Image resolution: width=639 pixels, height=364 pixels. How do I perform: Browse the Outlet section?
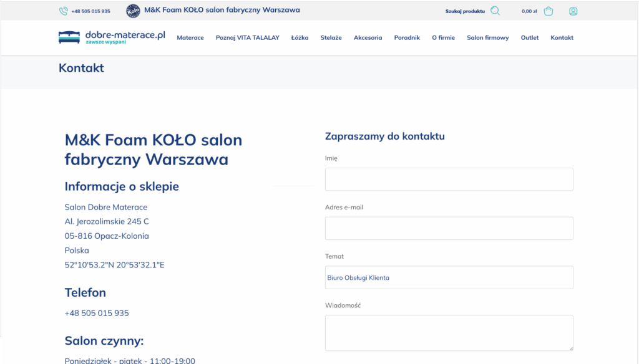(530, 37)
